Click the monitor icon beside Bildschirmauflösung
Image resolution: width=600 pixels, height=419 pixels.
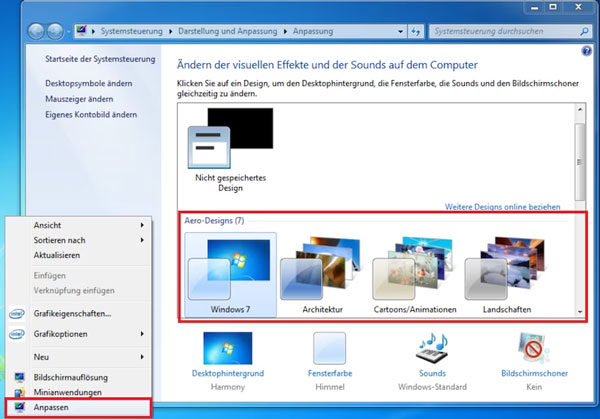click(x=19, y=377)
